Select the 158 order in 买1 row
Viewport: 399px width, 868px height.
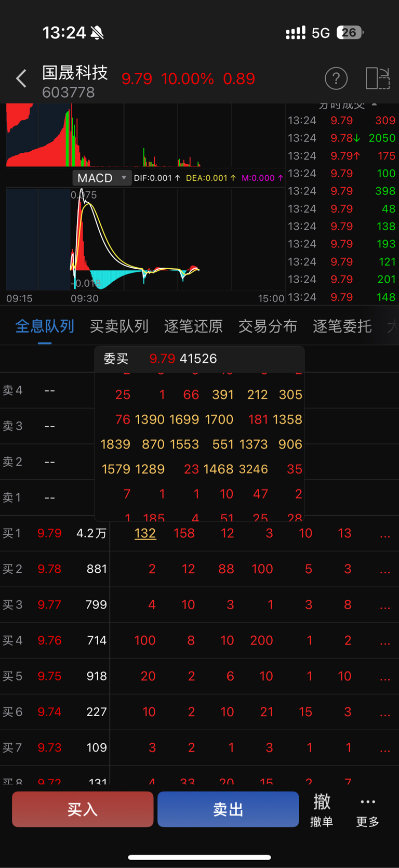point(184,533)
